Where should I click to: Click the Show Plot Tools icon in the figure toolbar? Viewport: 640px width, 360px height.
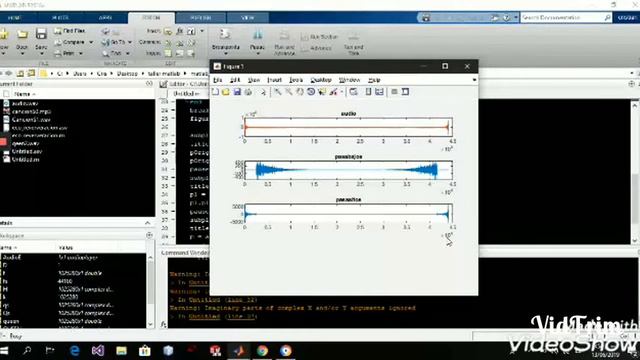coord(405,92)
